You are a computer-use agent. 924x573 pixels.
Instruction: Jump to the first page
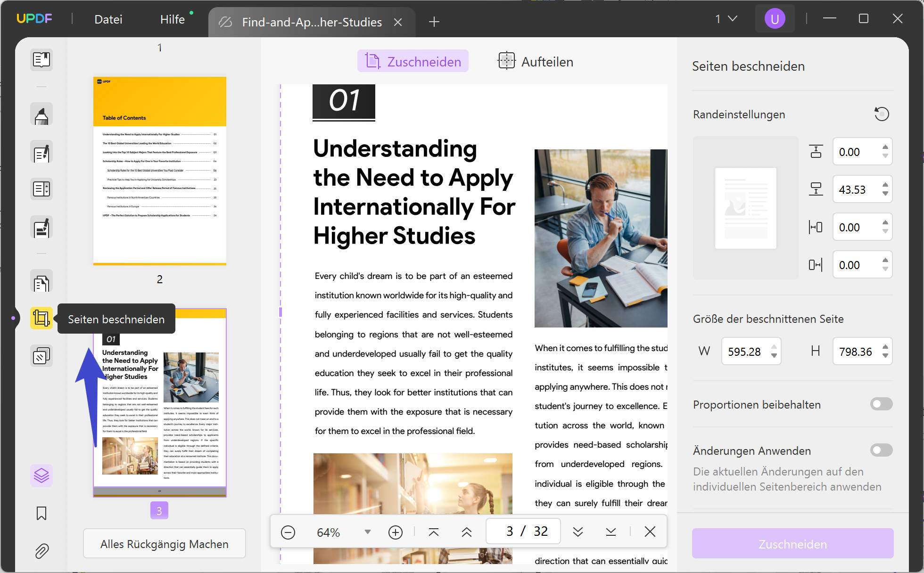434,532
